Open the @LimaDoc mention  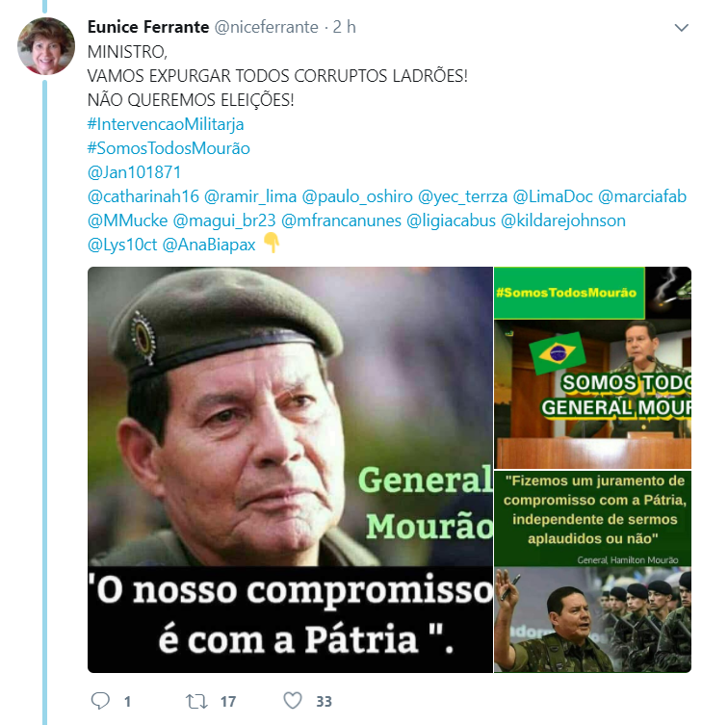tap(553, 196)
